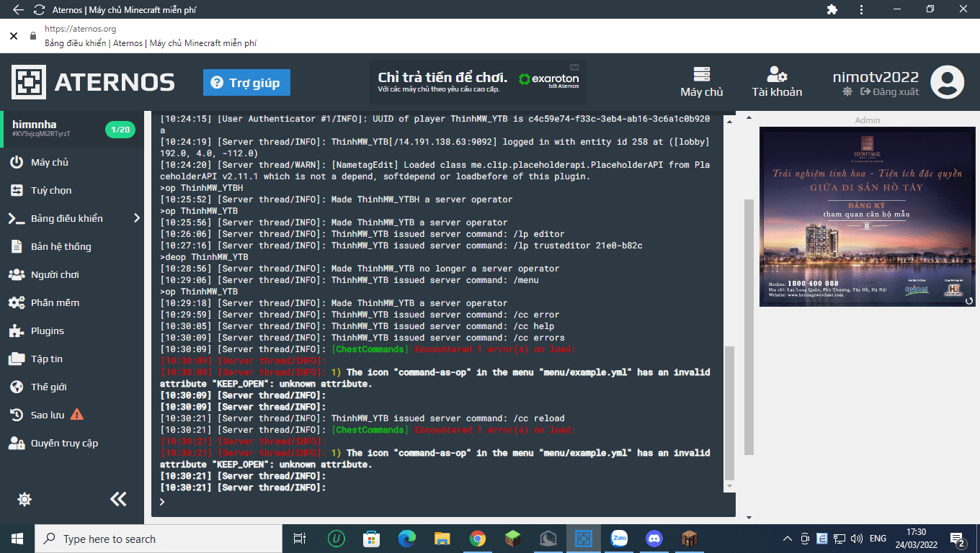Open Zalo from the taskbar

coord(619,539)
